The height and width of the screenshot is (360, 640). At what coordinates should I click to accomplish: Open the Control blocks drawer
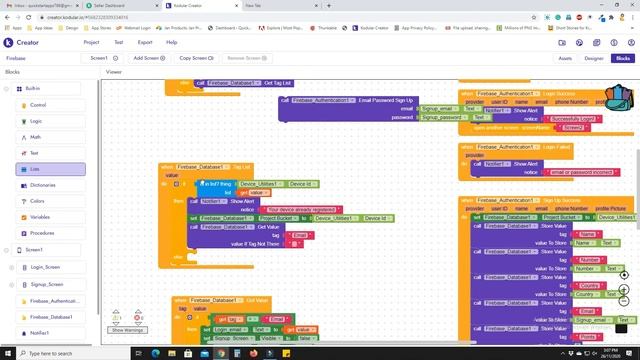(50, 105)
